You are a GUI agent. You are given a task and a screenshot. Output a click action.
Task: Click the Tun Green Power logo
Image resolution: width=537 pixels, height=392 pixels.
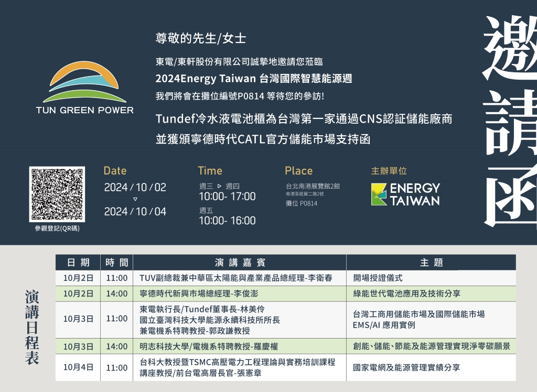[x=84, y=88]
